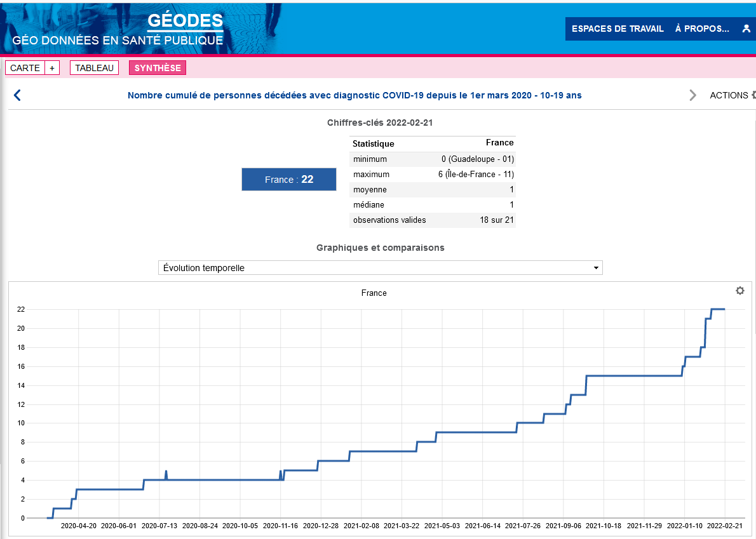Open the À PROPOS menu
This screenshot has width=756, height=539.
pyautogui.click(x=702, y=29)
